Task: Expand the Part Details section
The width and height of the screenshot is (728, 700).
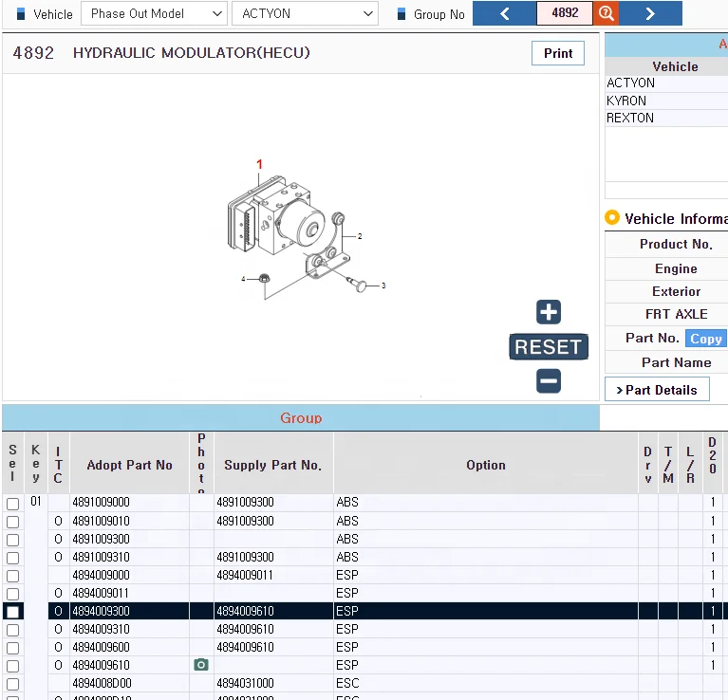Action: 657,390
